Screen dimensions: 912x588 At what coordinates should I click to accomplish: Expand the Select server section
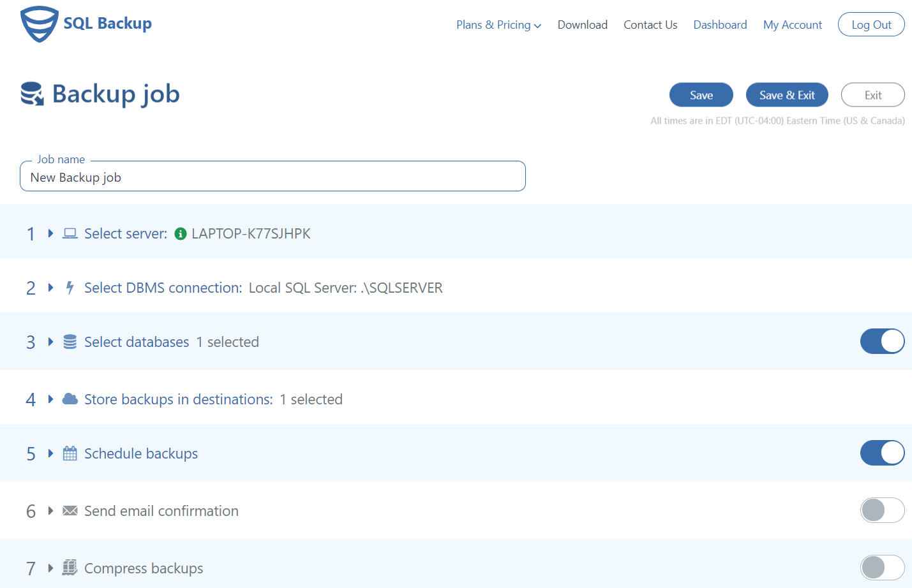pyautogui.click(x=50, y=233)
